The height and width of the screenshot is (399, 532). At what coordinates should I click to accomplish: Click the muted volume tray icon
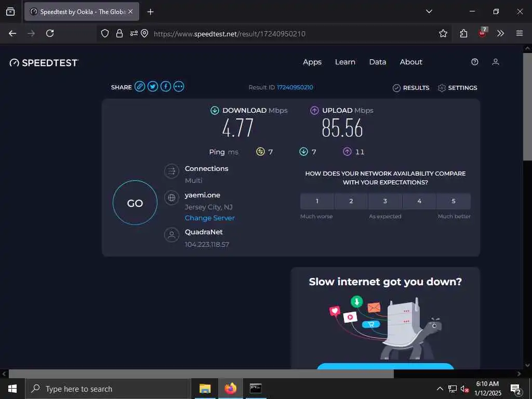tap(465, 389)
